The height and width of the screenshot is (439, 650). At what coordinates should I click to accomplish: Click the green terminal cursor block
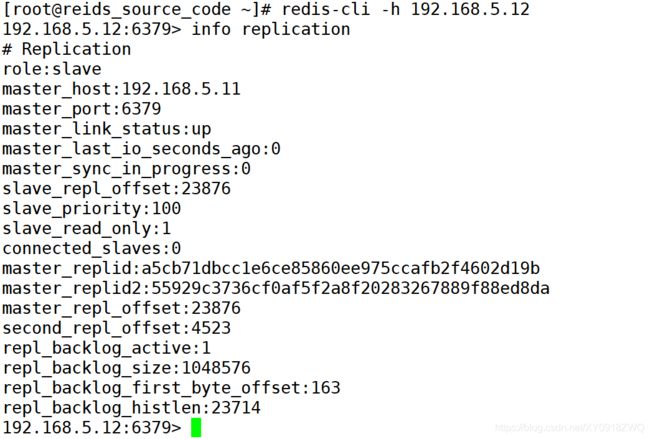[x=196, y=427]
